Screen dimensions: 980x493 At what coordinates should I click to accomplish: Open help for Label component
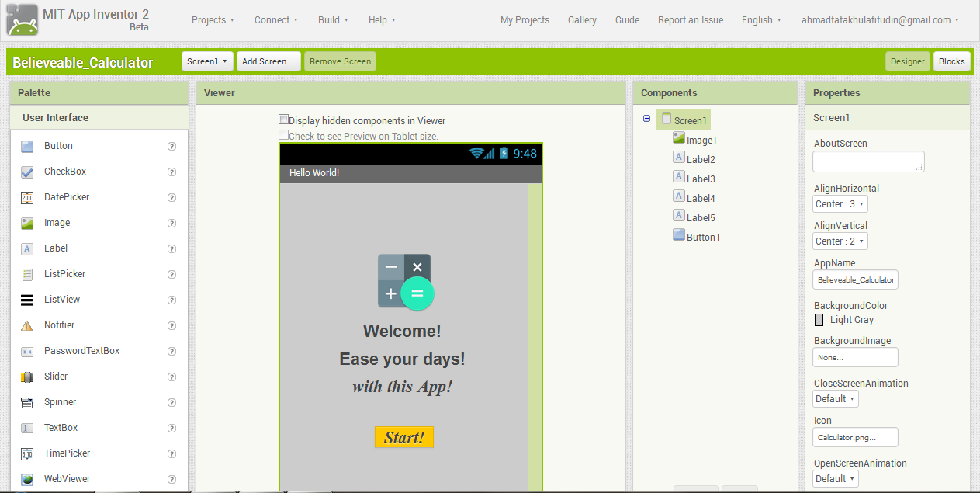[172, 248]
